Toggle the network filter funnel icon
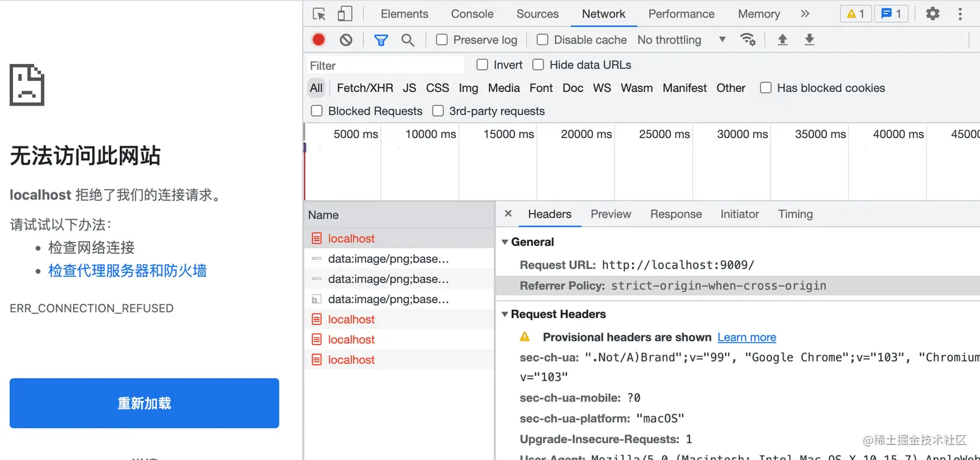 pos(381,40)
